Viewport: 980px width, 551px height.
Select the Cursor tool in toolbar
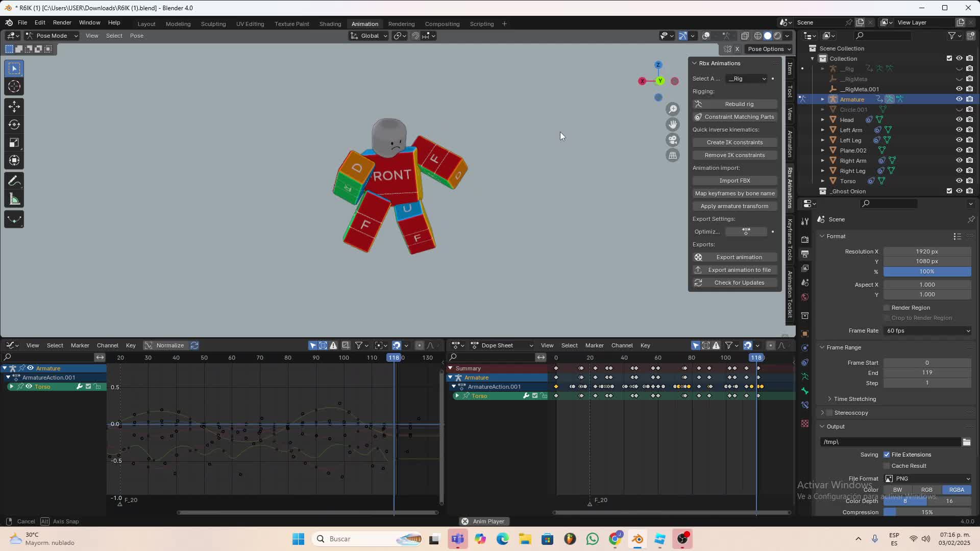(14, 87)
